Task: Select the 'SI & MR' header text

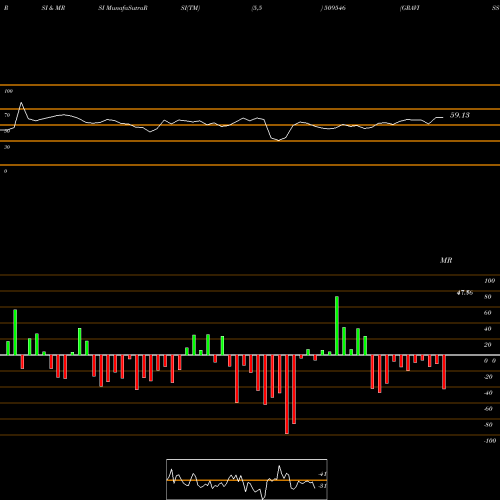Action: pyautogui.click(x=53, y=8)
